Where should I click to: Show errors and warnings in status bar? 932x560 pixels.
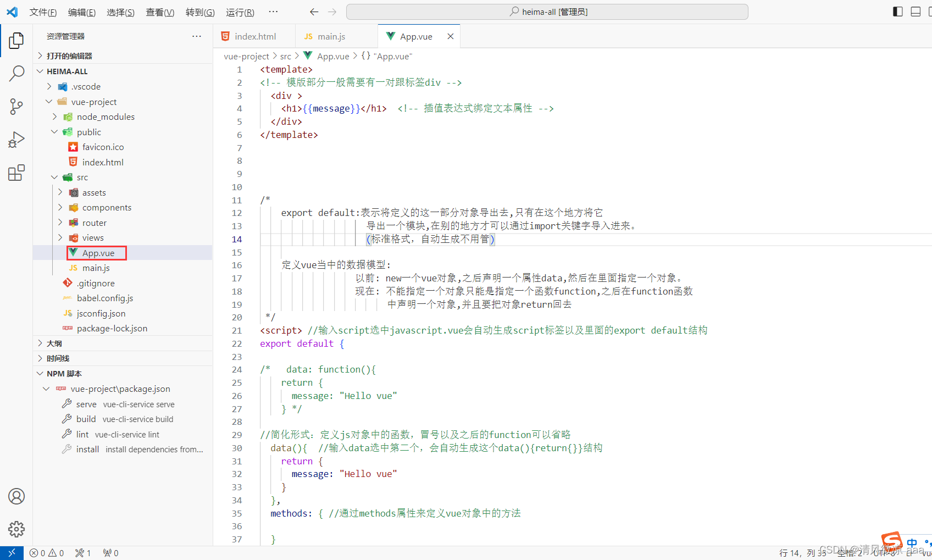tap(47, 553)
